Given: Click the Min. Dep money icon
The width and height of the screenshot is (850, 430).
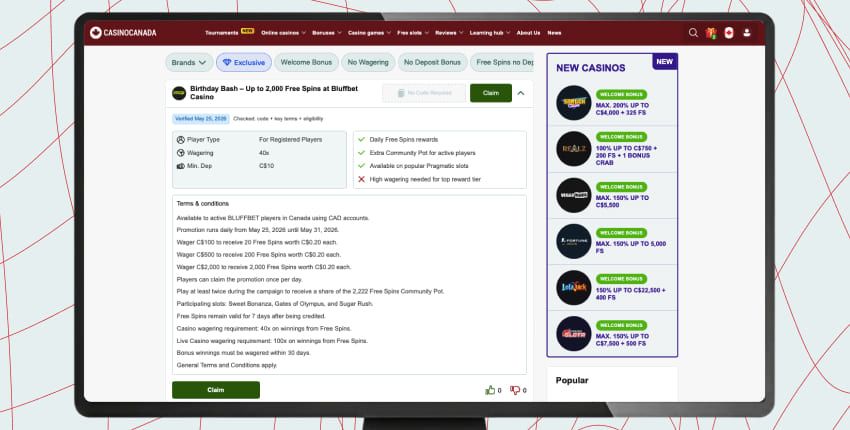Looking at the screenshot, I should pyautogui.click(x=181, y=166).
